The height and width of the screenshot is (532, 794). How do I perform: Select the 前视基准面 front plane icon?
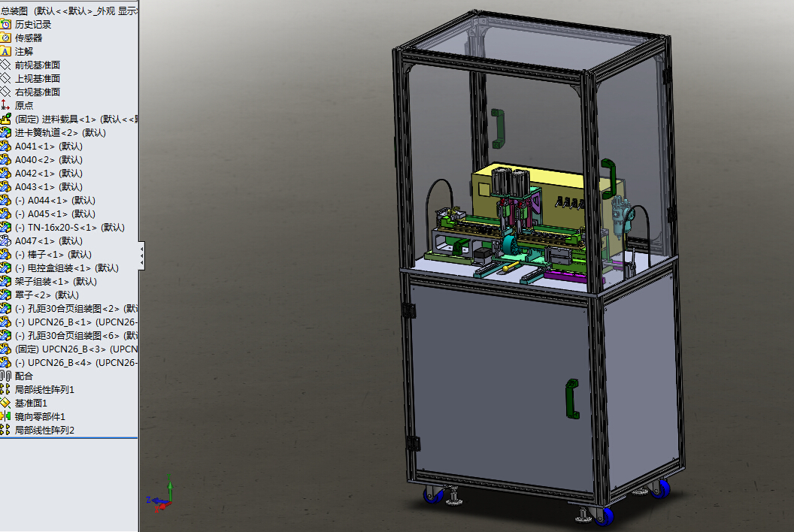tap(5, 65)
